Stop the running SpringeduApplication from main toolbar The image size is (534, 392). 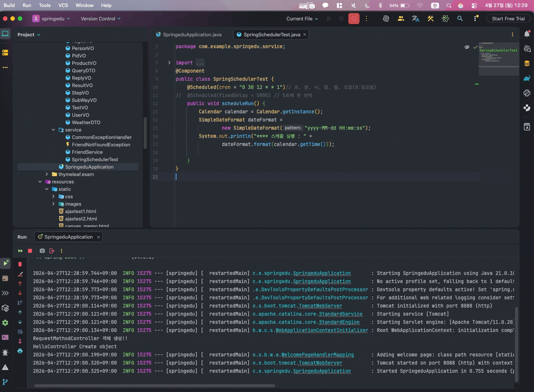pos(354,19)
